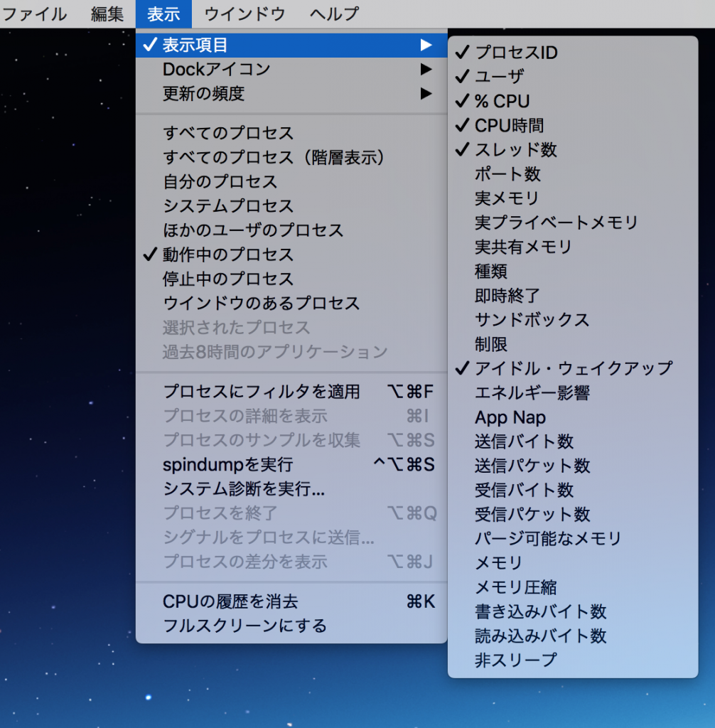Choose プロセスにフィルタを適用

point(291,392)
